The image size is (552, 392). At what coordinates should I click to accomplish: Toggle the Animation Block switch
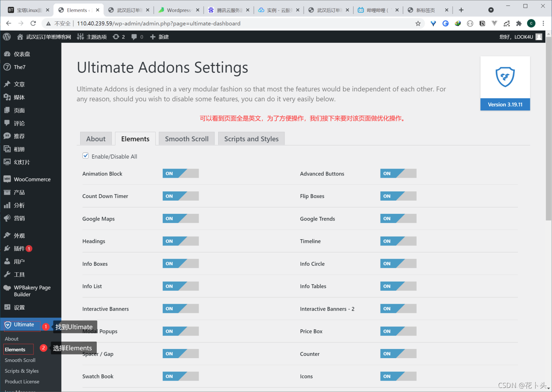point(181,173)
